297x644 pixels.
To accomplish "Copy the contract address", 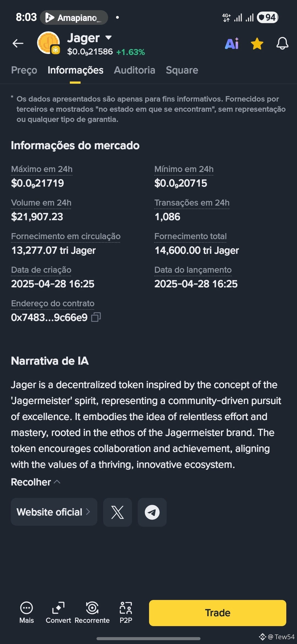I will pos(96,317).
